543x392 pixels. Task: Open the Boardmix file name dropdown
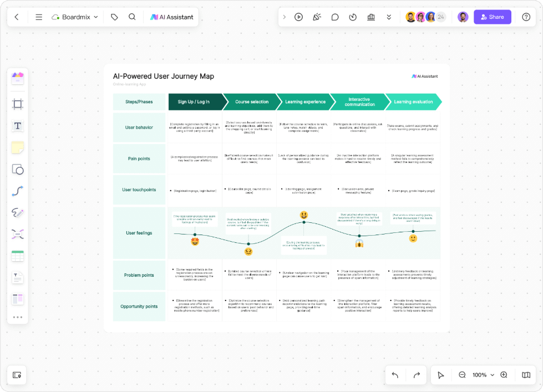pyautogui.click(x=75, y=17)
